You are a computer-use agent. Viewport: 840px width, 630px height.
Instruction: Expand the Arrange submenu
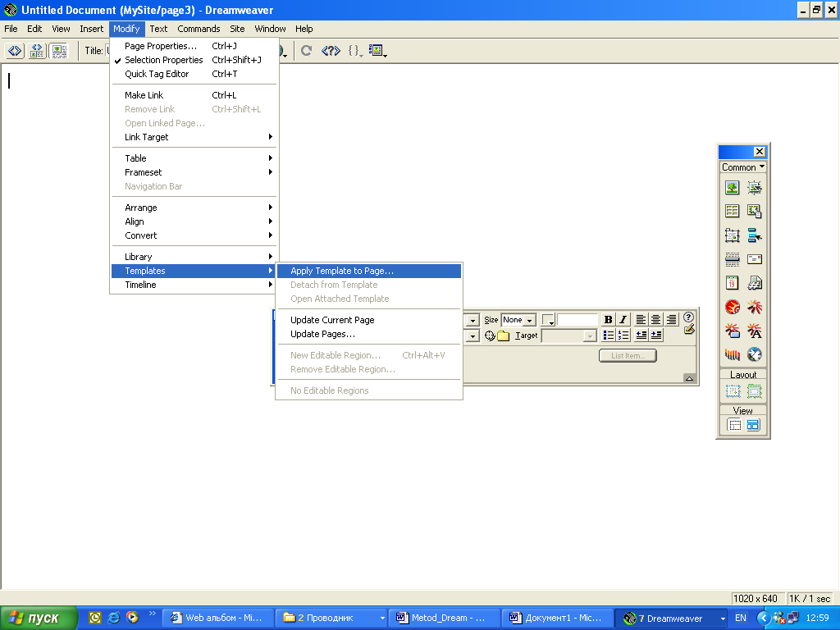[194, 208]
